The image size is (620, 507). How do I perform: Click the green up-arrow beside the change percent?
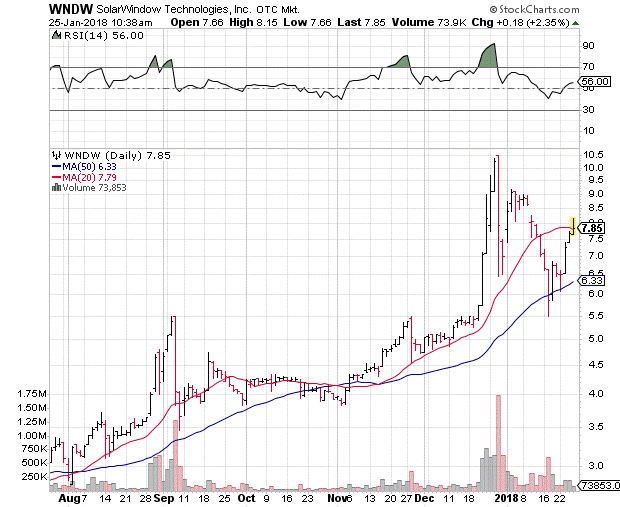(x=575, y=23)
